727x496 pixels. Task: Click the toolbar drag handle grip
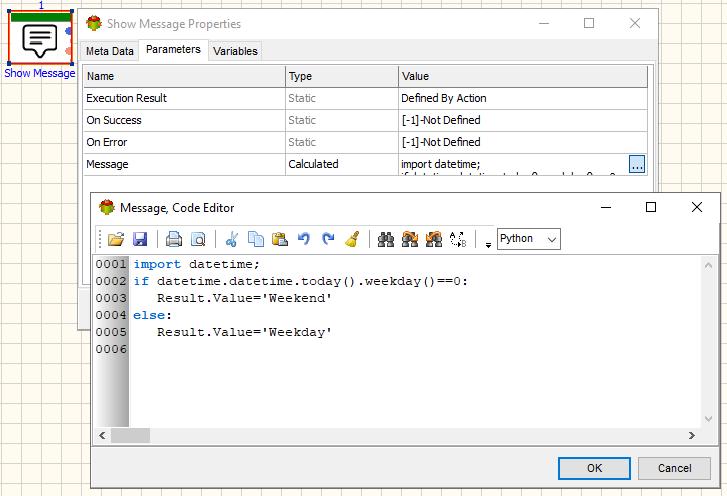point(100,239)
